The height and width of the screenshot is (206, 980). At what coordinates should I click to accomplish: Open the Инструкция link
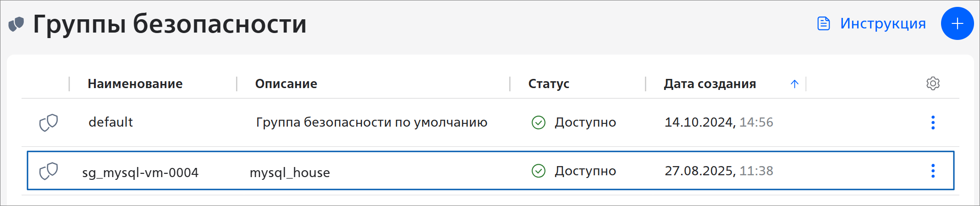882,23
